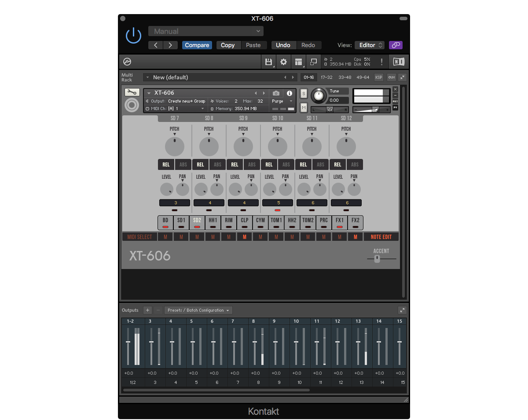
Task: Minimize the instrument header with minus
Action: (395, 96)
